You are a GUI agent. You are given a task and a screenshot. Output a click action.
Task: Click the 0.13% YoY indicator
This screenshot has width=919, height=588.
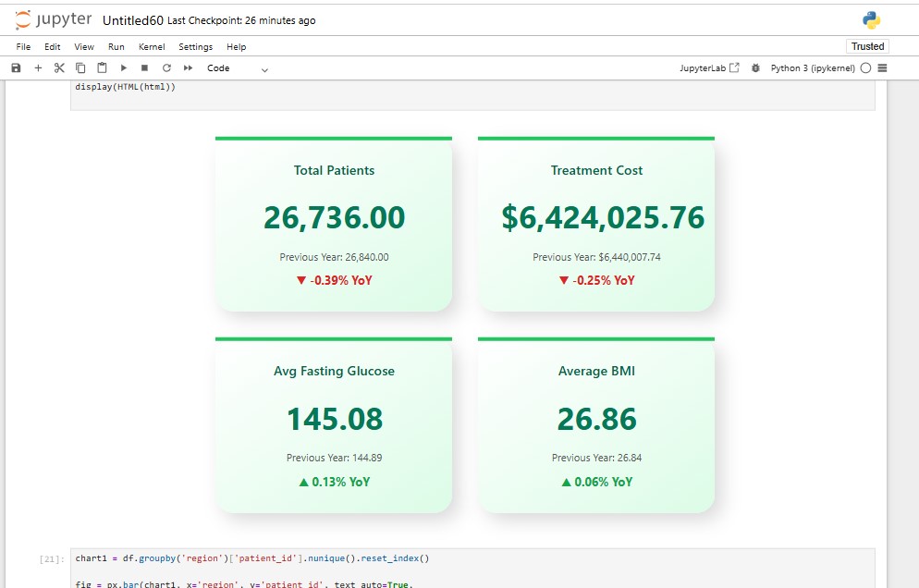(x=334, y=482)
